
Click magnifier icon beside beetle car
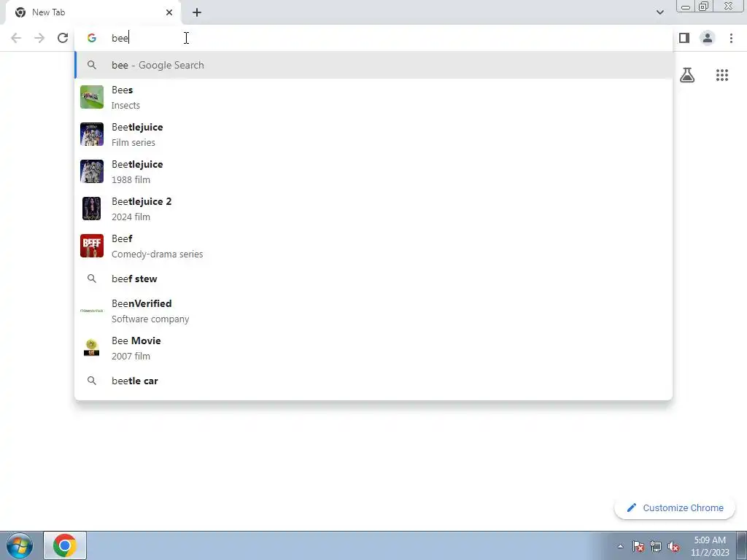(92, 381)
